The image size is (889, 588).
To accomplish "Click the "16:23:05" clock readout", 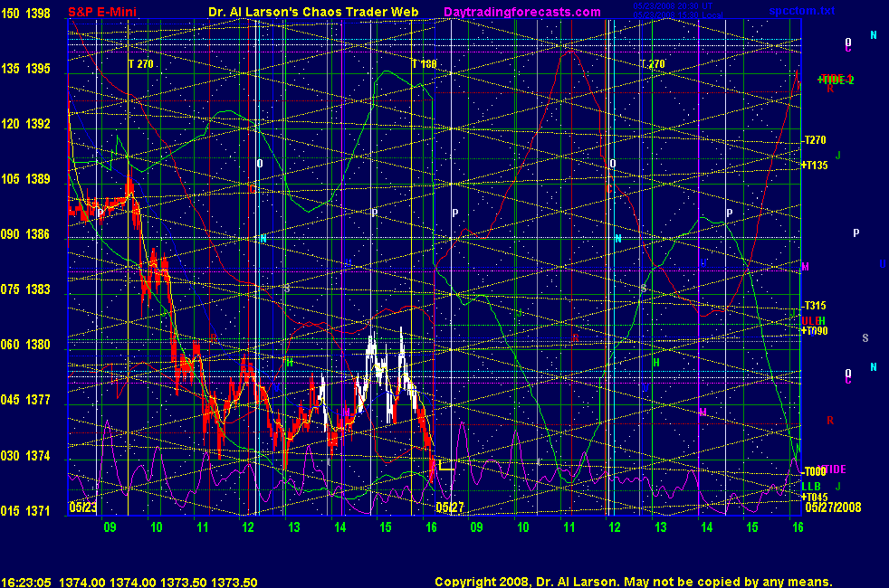I will pos(26,582).
